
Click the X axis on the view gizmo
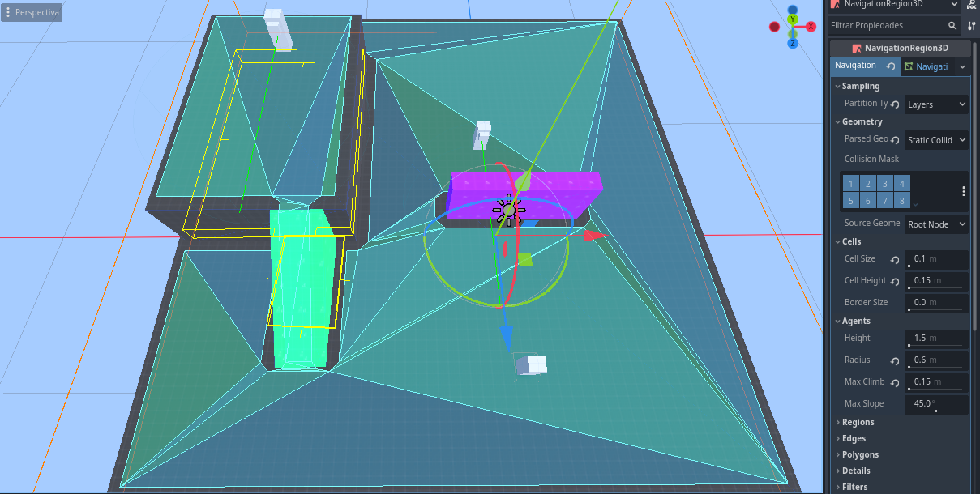click(810, 27)
